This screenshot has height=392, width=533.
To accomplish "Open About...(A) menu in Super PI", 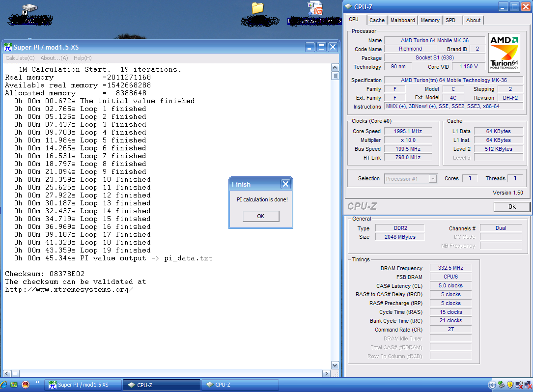I will coord(54,58).
